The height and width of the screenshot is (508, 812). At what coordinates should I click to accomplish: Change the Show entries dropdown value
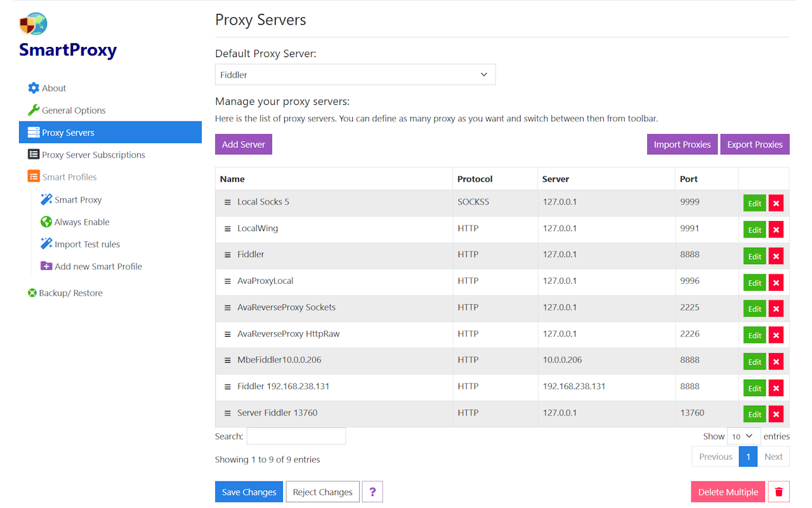pyautogui.click(x=743, y=436)
